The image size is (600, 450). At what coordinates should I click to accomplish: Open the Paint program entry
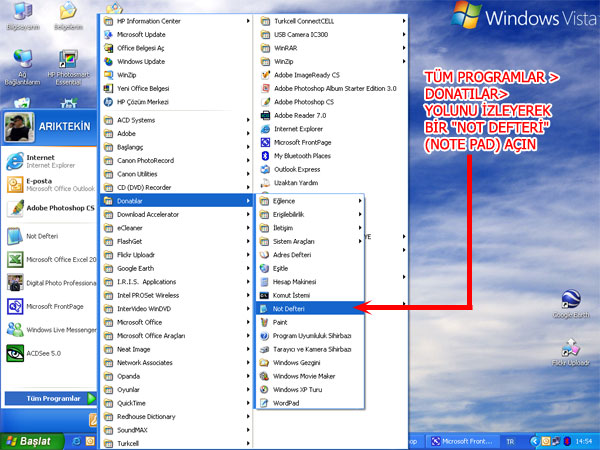point(310,322)
